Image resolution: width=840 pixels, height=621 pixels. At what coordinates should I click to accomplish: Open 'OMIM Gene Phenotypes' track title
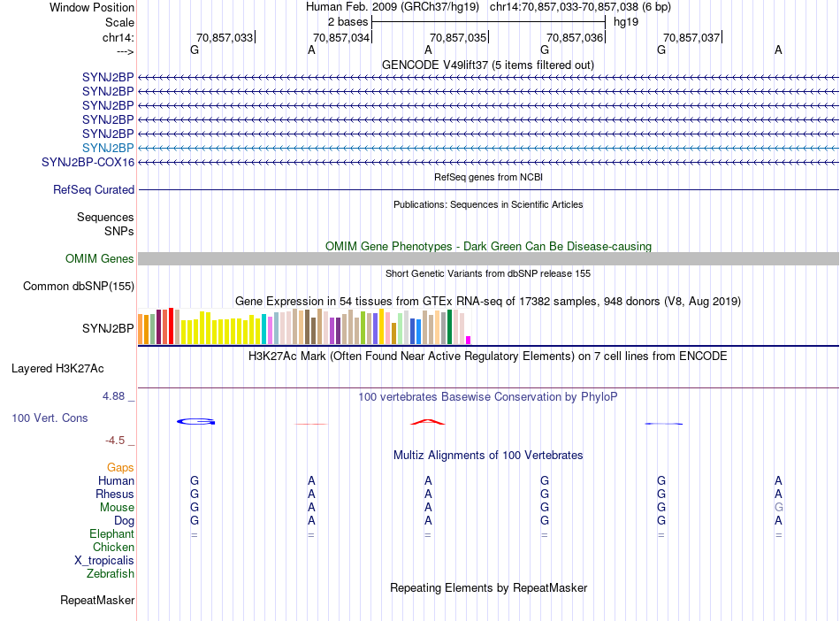(x=488, y=246)
